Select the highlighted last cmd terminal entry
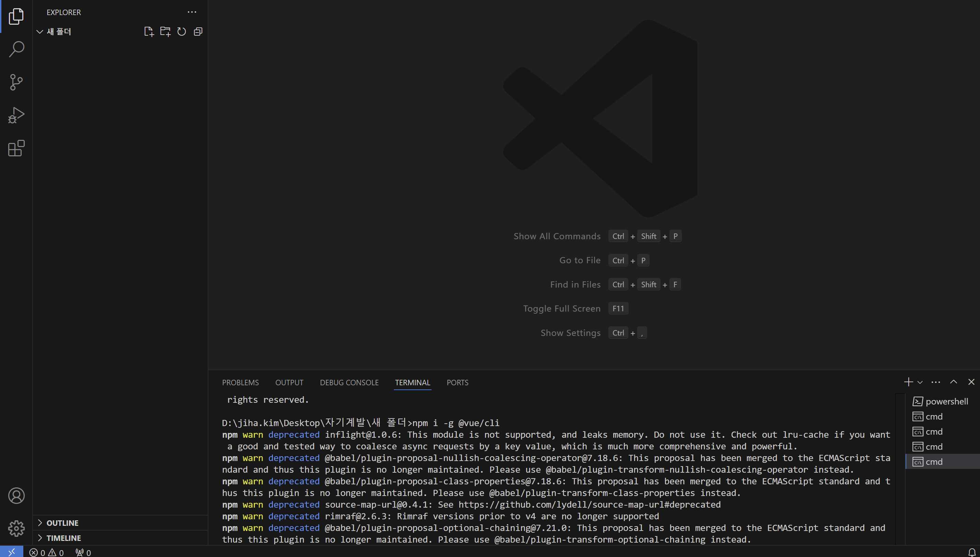980x557 pixels. tap(943, 462)
